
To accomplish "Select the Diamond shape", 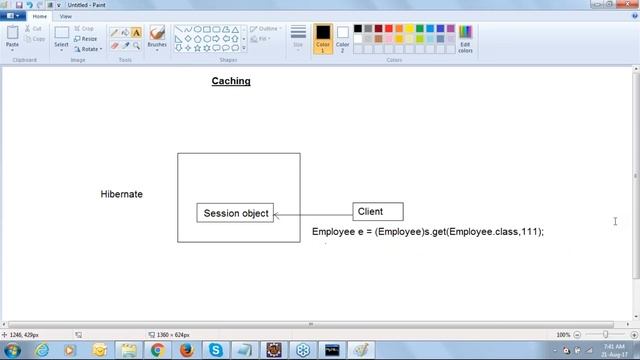I will pyautogui.click(x=188, y=39).
